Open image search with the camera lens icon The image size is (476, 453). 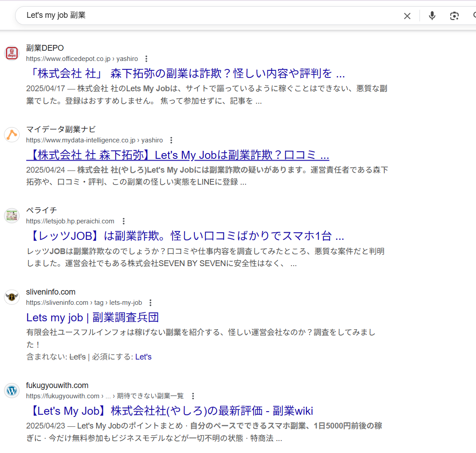click(454, 16)
